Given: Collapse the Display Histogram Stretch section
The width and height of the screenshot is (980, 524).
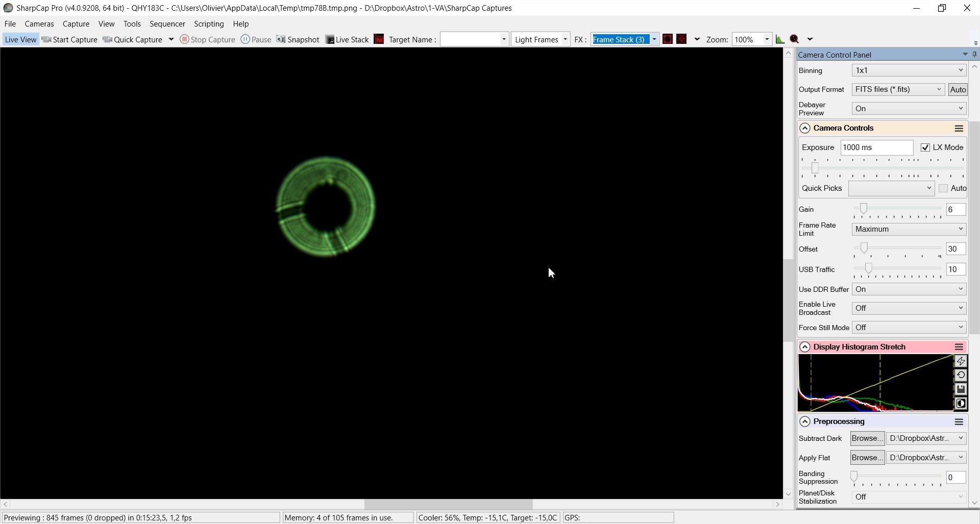Looking at the screenshot, I should [x=805, y=347].
